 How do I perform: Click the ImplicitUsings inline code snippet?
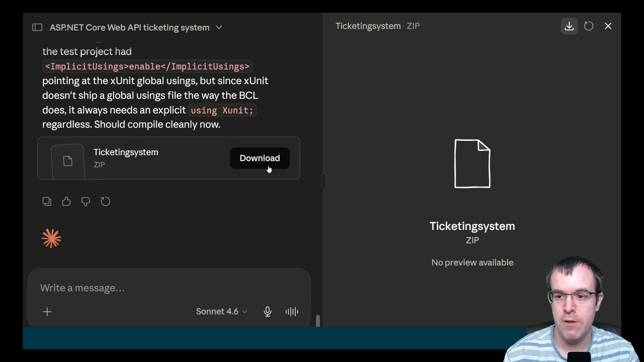tap(147, 66)
